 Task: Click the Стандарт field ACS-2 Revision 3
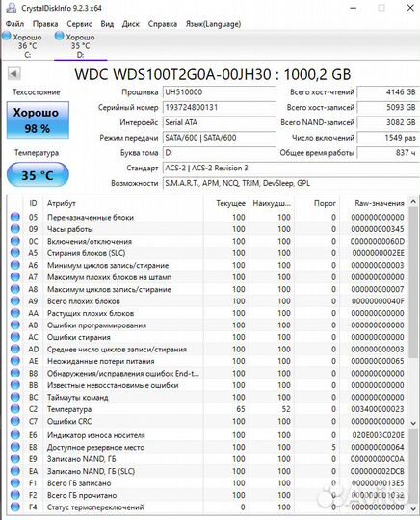(x=291, y=169)
